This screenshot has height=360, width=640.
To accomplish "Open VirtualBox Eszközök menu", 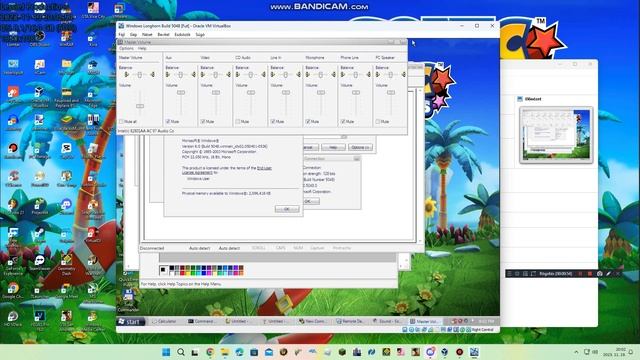I will click(x=182, y=35).
